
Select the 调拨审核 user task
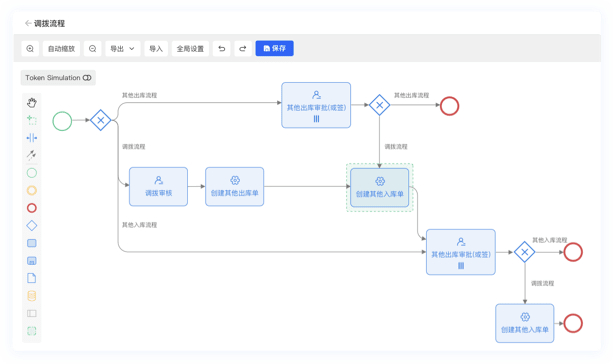point(158,187)
